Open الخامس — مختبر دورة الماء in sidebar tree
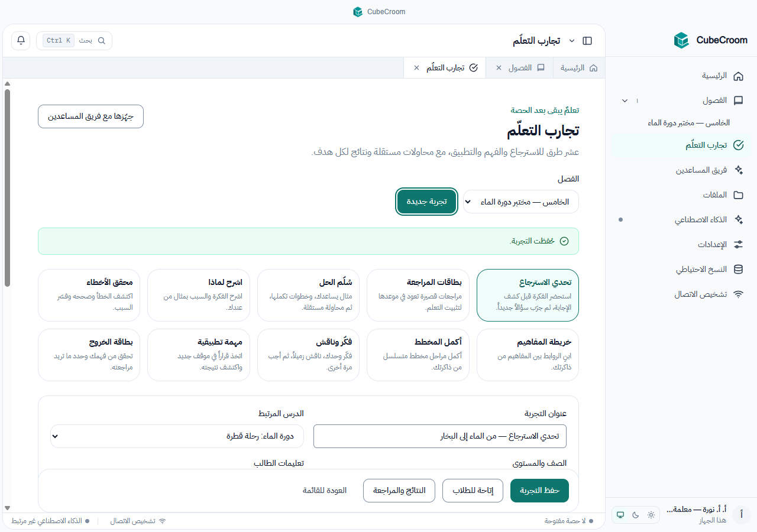This screenshot has height=532, width=757. click(x=689, y=123)
